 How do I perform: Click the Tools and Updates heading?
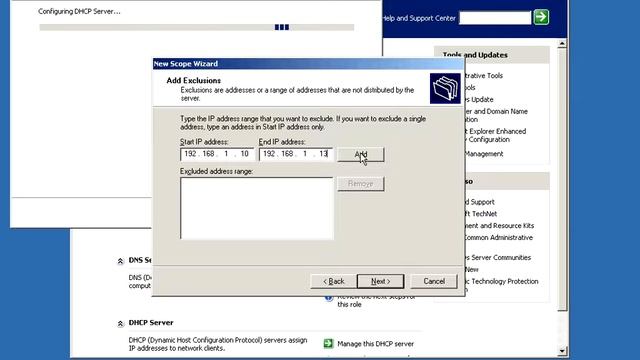475,55
